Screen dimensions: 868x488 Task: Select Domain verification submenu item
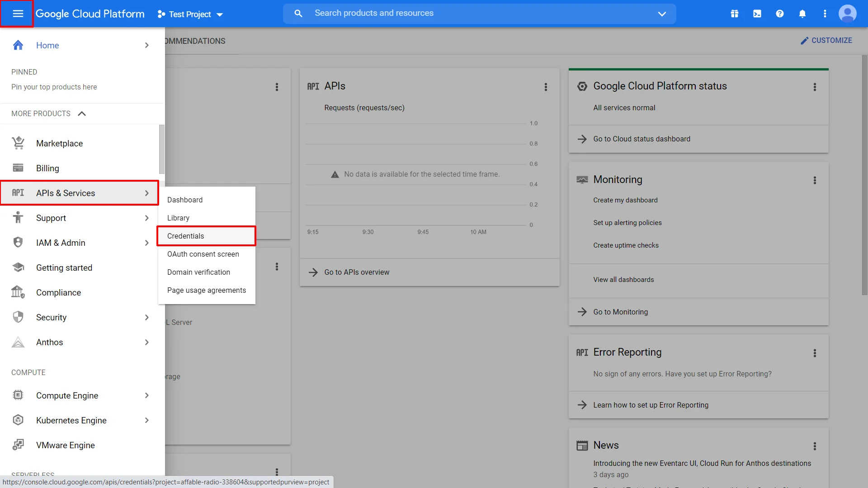pos(207,272)
